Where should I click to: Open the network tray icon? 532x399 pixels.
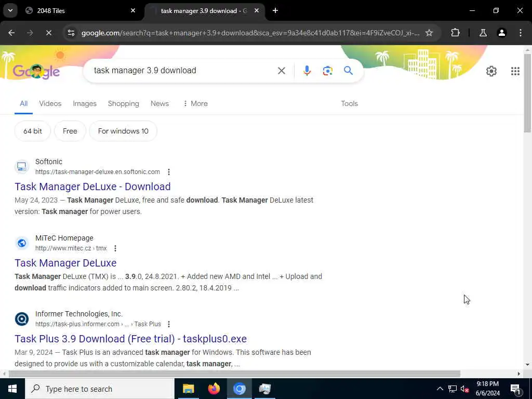pyautogui.click(x=453, y=389)
